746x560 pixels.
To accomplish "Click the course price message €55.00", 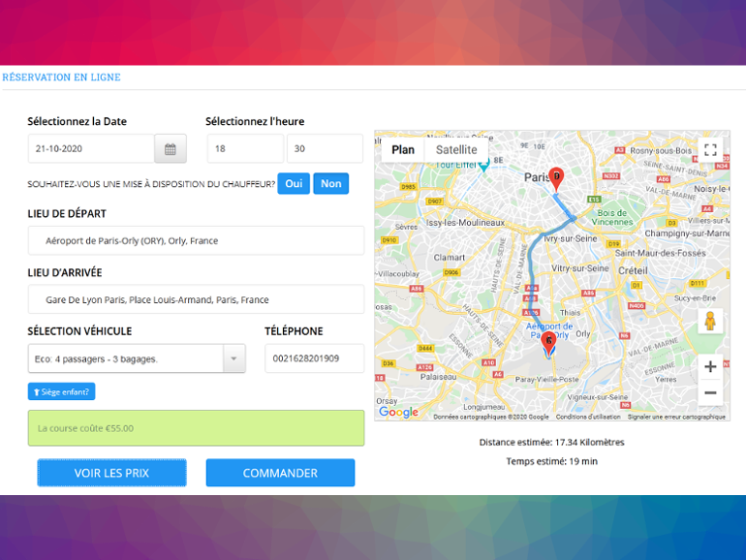I will point(196,428).
